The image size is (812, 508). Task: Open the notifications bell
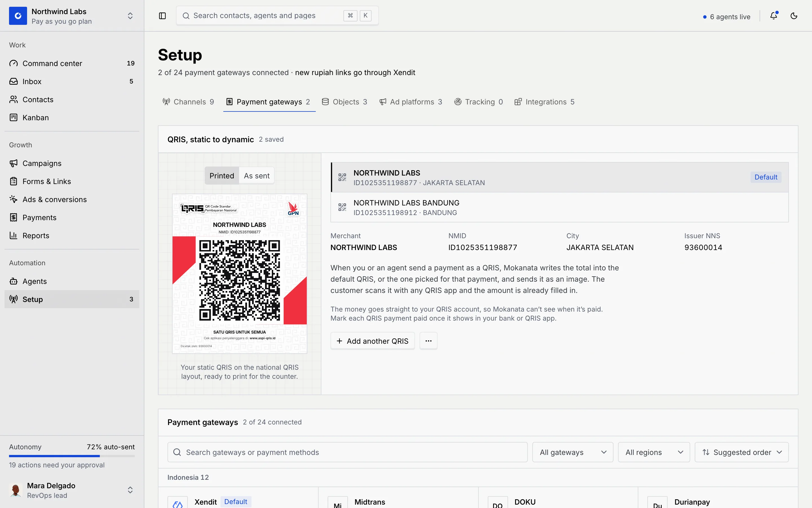[x=774, y=16]
